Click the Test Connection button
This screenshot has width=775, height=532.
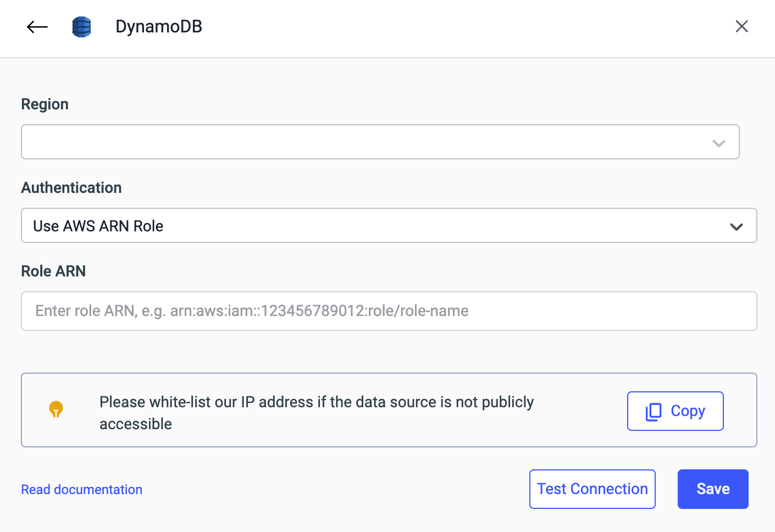pos(592,489)
